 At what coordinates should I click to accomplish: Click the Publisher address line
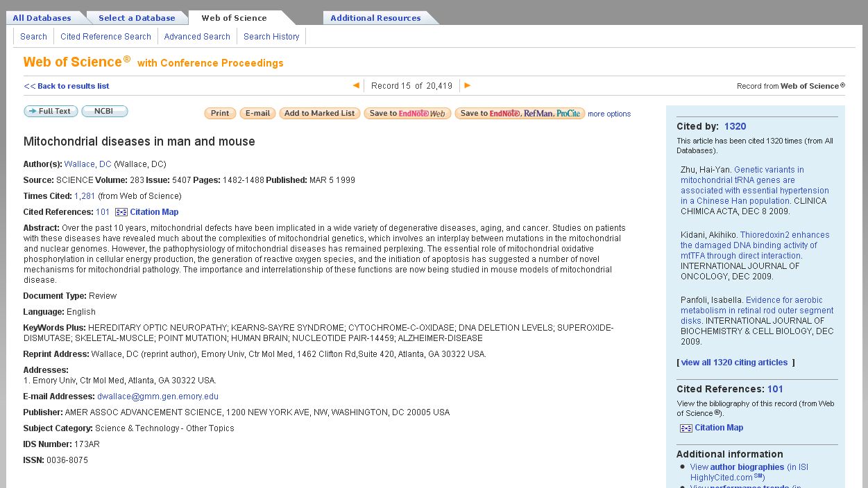pyautogui.click(x=237, y=412)
